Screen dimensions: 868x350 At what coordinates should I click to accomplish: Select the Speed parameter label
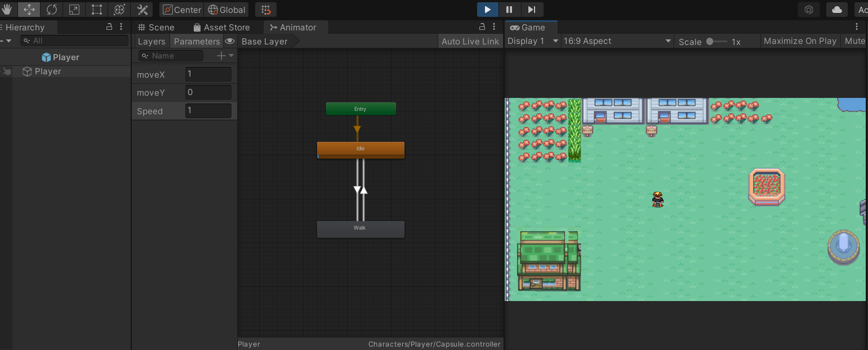[x=150, y=111]
